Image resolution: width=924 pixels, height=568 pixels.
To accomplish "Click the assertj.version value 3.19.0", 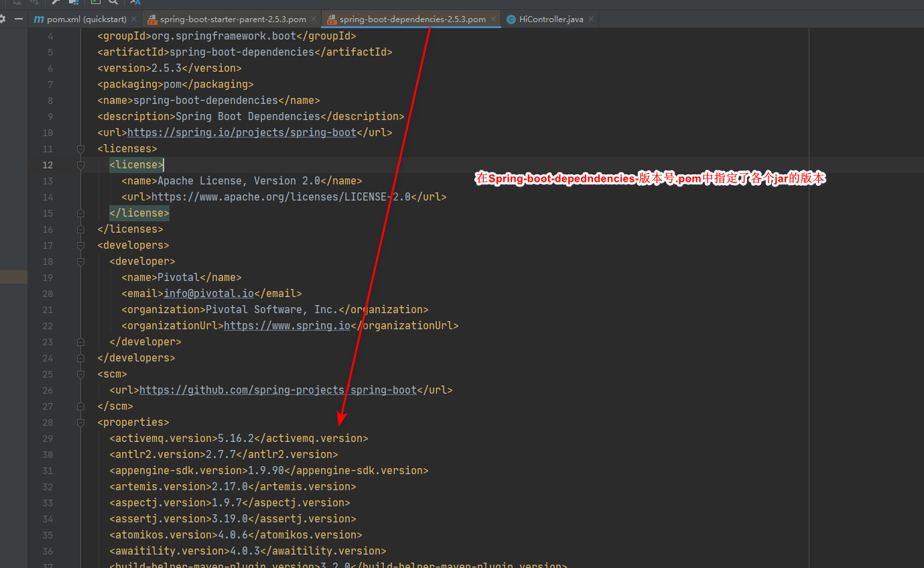I will pyautogui.click(x=230, y=519).
